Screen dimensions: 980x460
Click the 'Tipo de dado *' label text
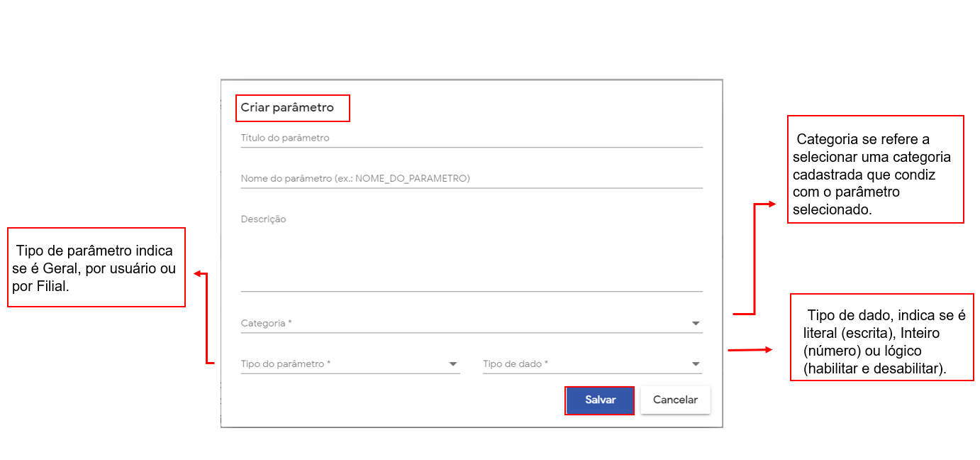tap(516, 364)
